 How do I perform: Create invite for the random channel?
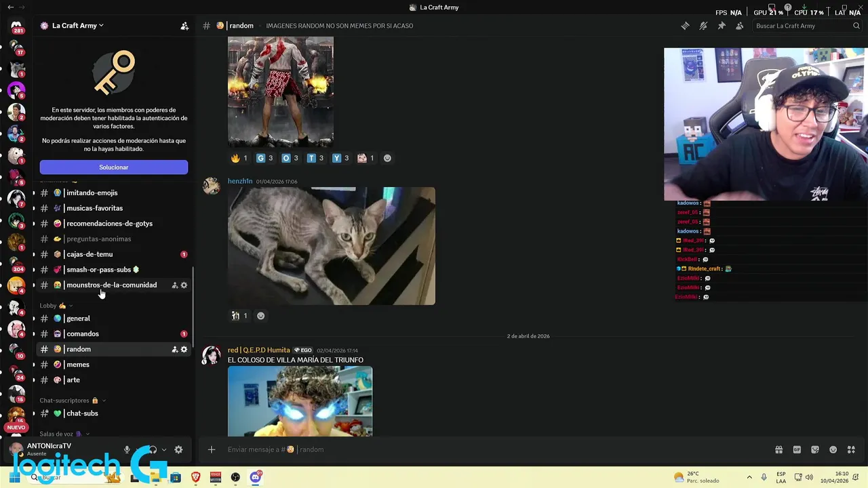click(x=175, y=350)
